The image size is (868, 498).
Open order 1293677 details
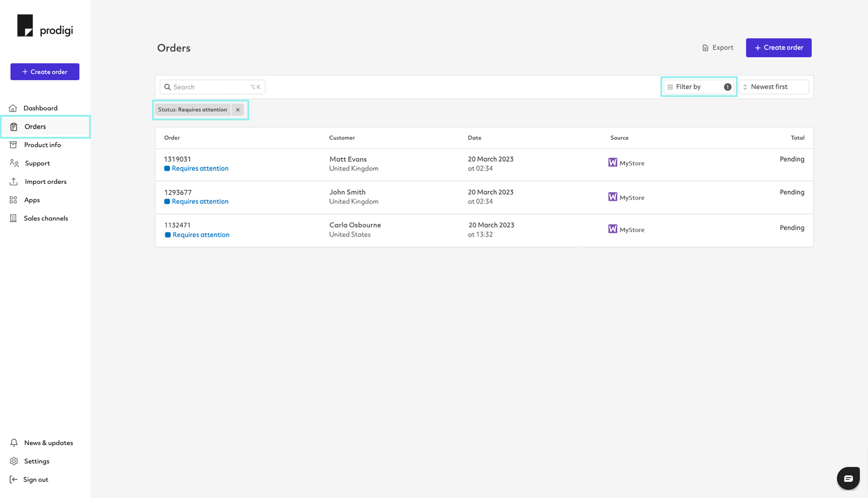coord(178,193)
